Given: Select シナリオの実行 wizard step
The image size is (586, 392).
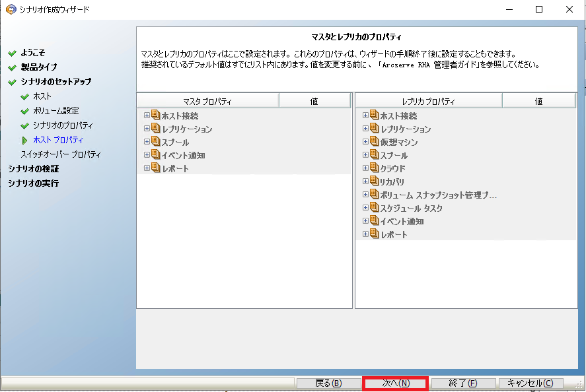Looking at the screenshot, I should point(34,183).
